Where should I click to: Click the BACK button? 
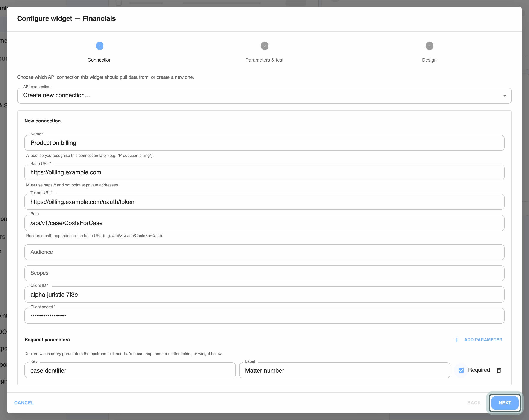474,403
